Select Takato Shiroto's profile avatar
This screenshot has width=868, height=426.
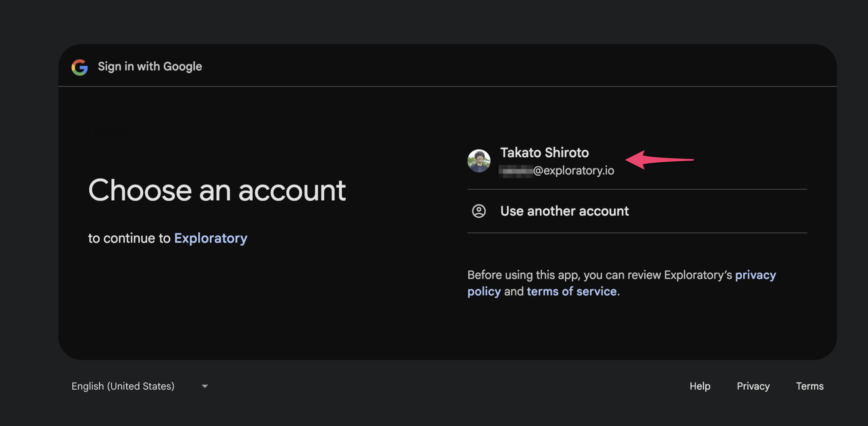point(479,161)
